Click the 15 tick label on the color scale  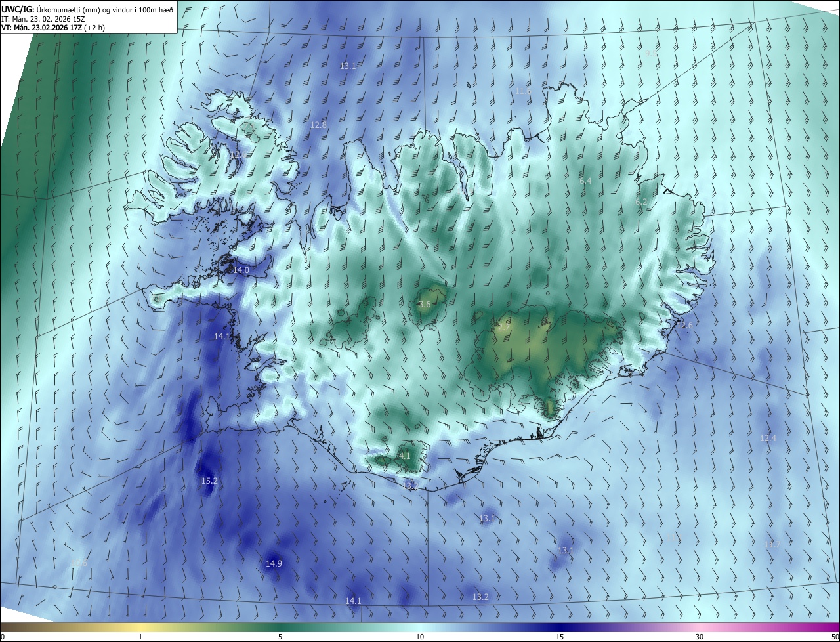pyautogui.click(x=560, y=637)
